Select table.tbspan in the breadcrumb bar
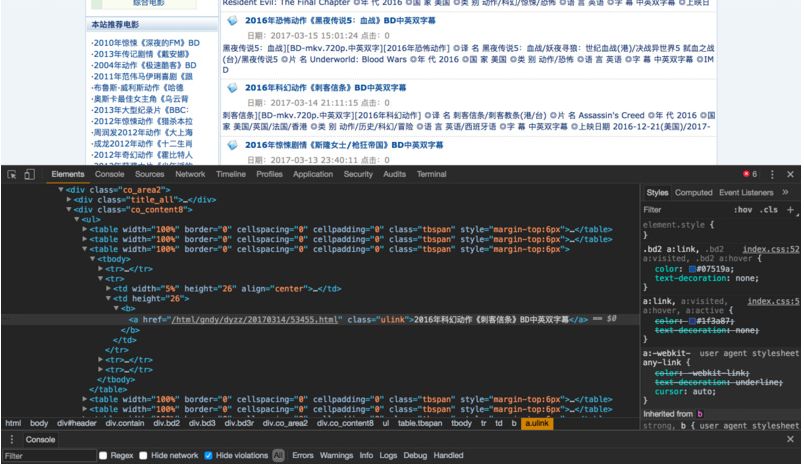804x464 pixels. click(420, 423)
